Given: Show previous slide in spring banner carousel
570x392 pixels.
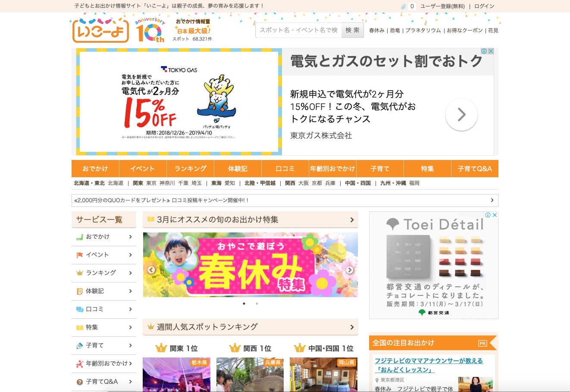Looking at the screenshot, I should [151, 270].
